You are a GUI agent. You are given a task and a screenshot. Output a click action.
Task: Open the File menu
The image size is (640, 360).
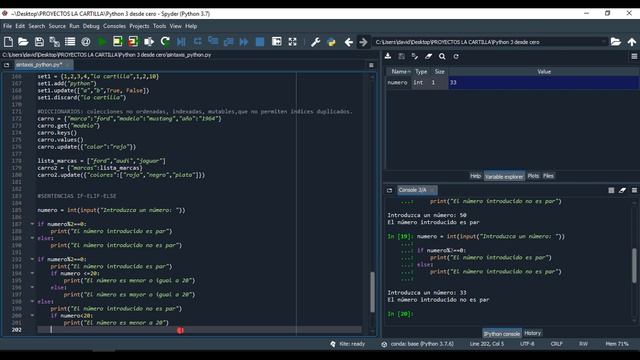click(x=7, y=26)
